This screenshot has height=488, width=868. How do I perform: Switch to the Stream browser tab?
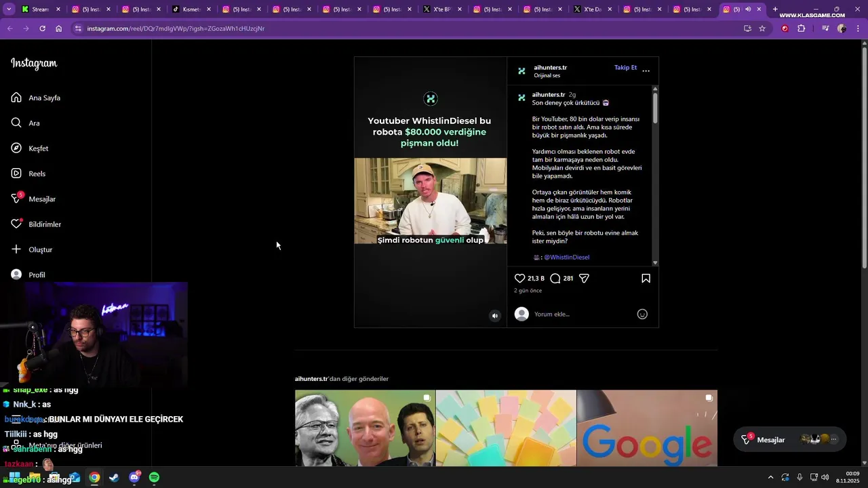41,9
